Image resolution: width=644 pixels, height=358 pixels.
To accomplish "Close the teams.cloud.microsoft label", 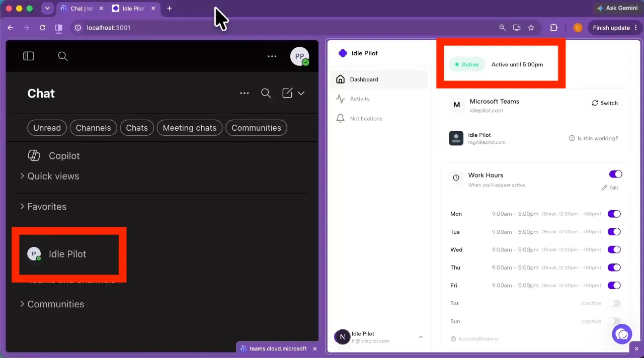I will coord(315,348).
